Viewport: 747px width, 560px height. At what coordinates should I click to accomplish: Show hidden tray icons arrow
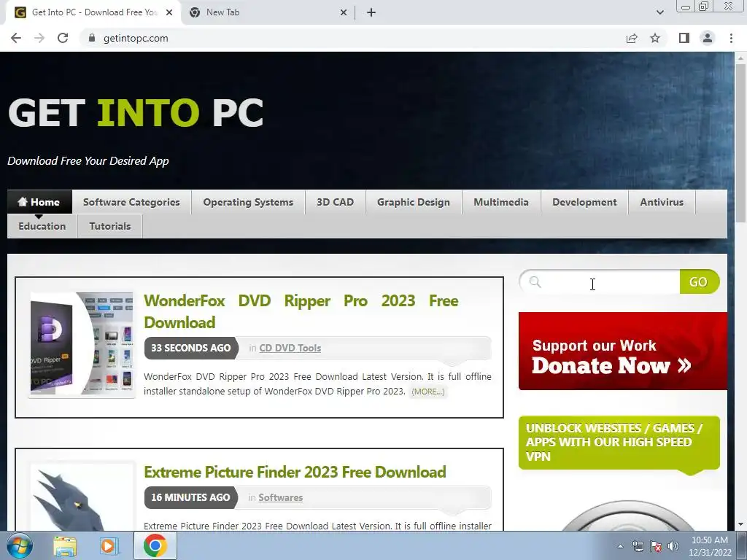pos(620,546)
